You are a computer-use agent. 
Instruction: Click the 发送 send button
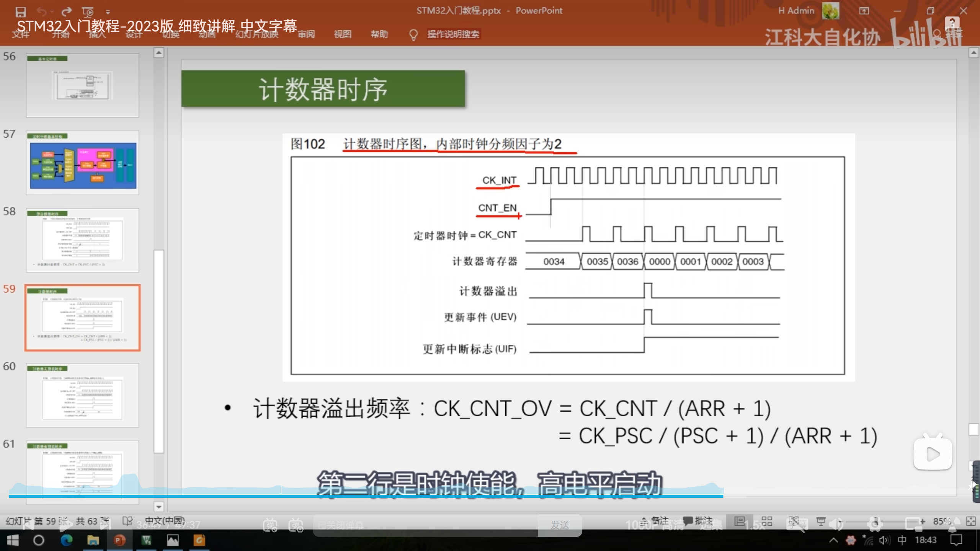point(560,525)
